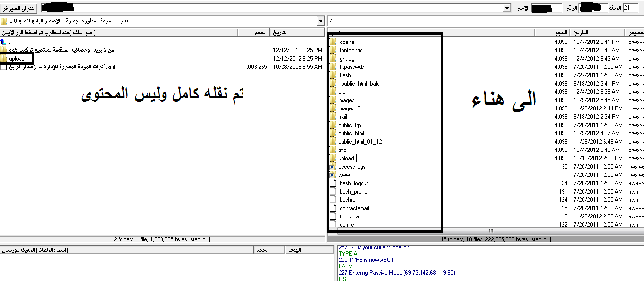Select the .bashrc file icon
The width and height of the screenshot is (644, 281).
click(333, 200)
